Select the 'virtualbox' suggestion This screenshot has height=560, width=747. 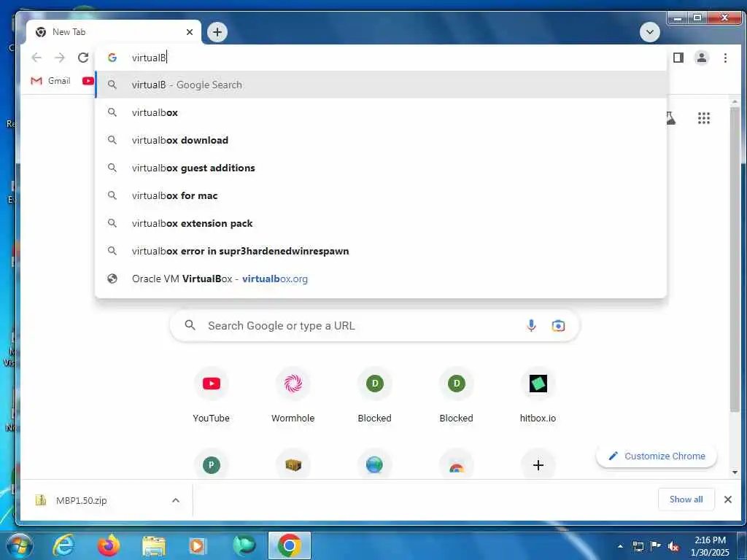pyautogui.click(x=381, y=112)
